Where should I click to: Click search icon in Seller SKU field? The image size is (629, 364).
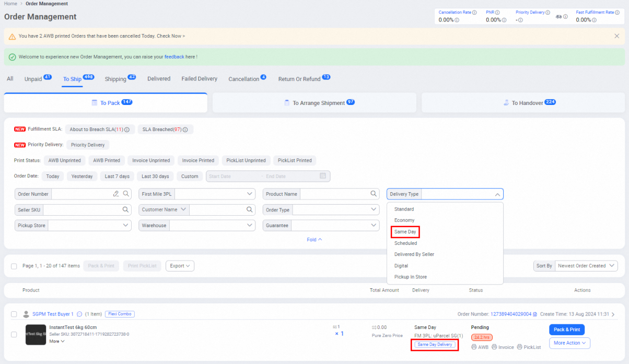(125, 209)
